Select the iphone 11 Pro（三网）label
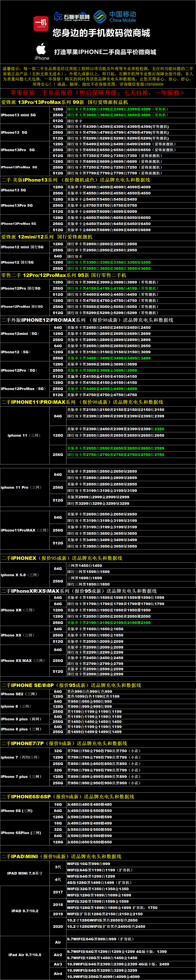This screenshot has height=980, width=196. pyautogui.click(x=21, y=487)
